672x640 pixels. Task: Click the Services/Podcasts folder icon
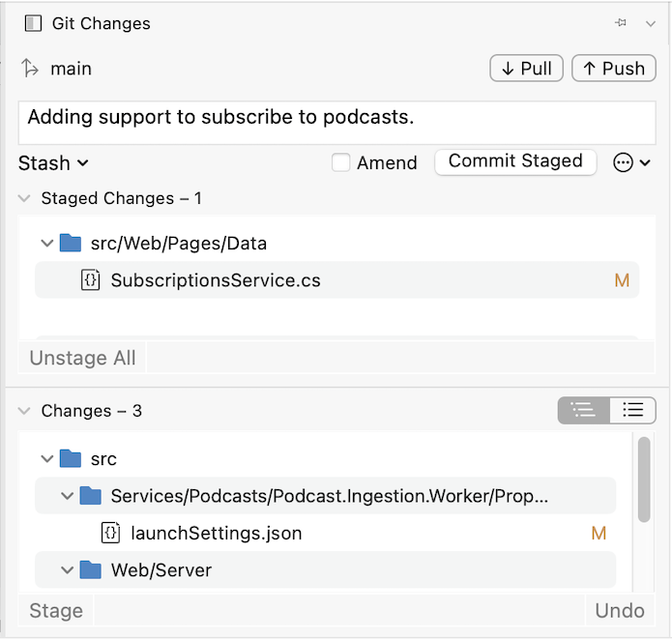pyautogui.click(x=91, y=496)
